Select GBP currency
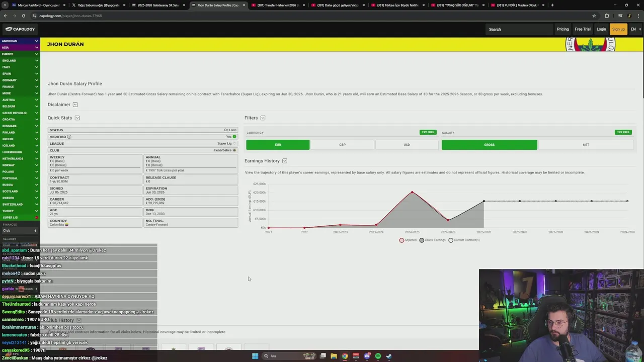 pos(342,145)
